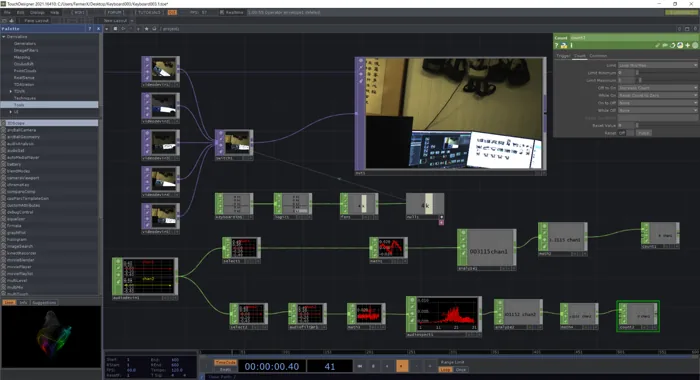This screenshot has height=380, width=700.
Task: Select Generators in the palette tree
Action: tap(25, 44)
